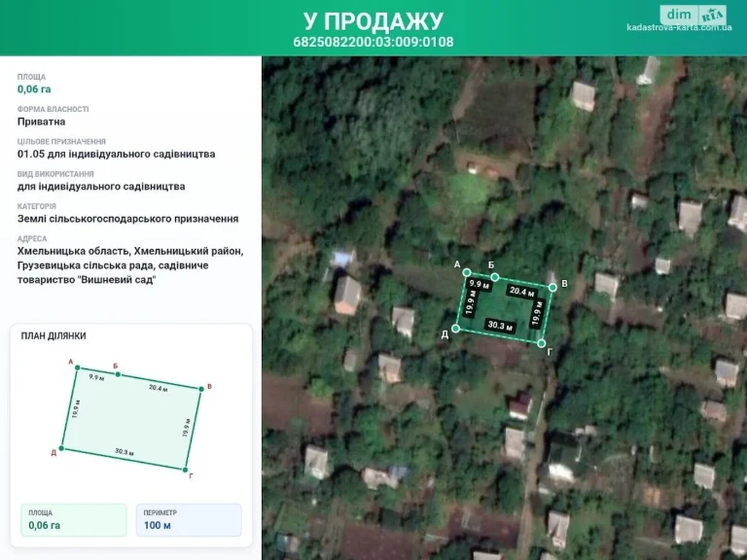Click the cadastral number 6825082200:03:009:0108

[373, 42]
